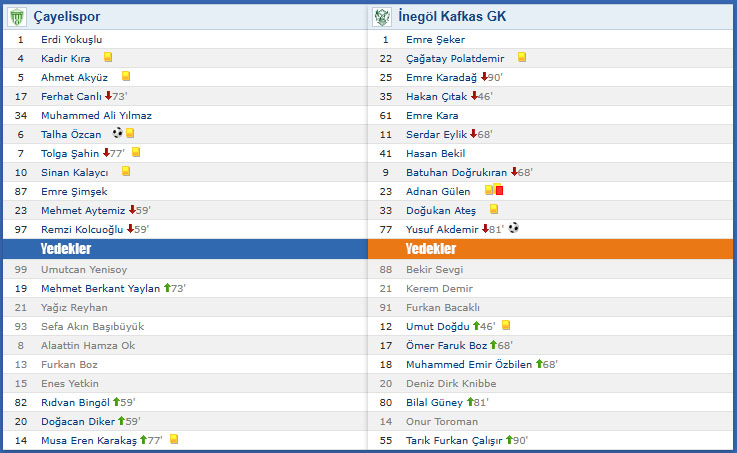Select the blue Yedekler header for Çayelispor

coord(186,249)
